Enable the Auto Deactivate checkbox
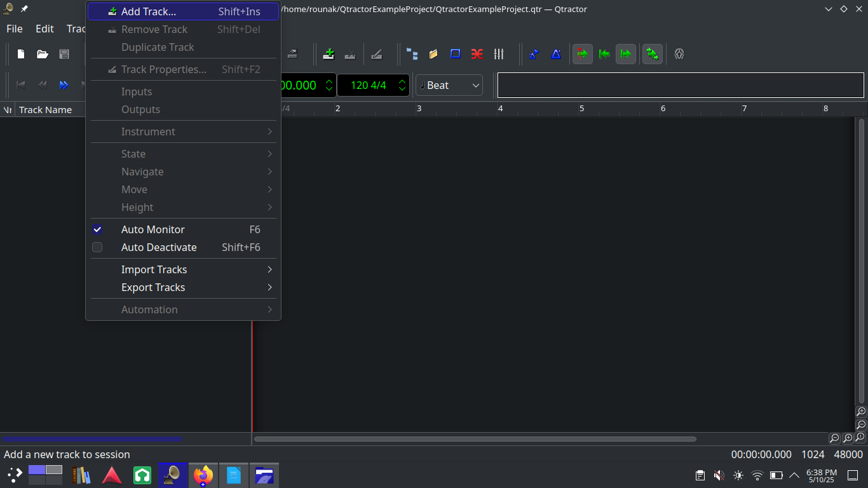The width and height of the screenshot is (868, 488). pos(97,247)
